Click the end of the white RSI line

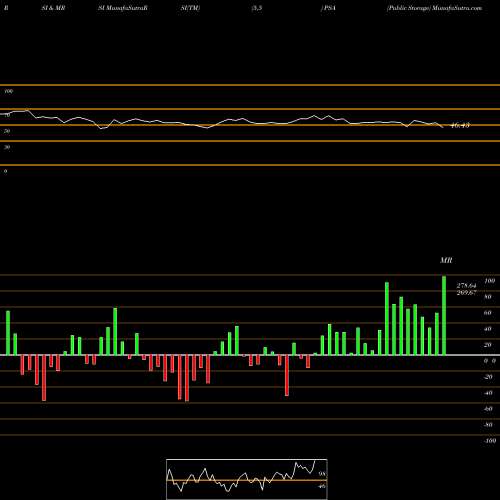click(x=443, y=127)
